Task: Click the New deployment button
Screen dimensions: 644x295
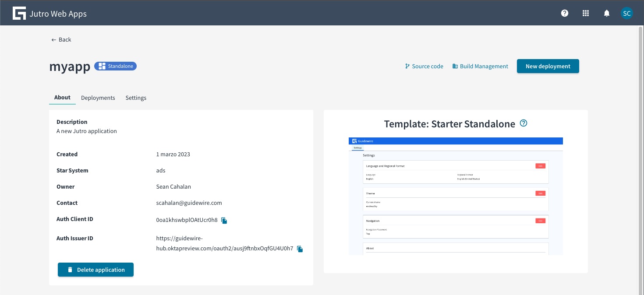Action: (548, 66)
